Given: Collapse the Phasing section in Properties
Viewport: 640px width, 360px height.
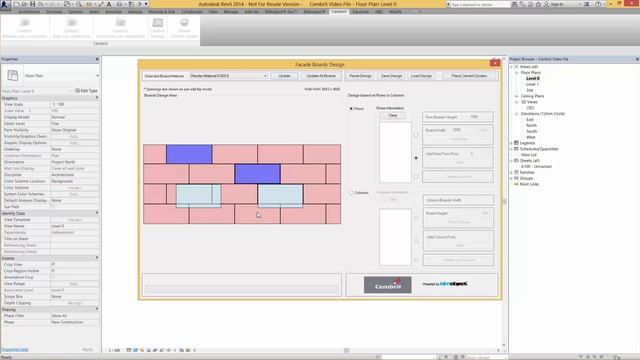Looking at the screenshot, I should click(97, 309).
